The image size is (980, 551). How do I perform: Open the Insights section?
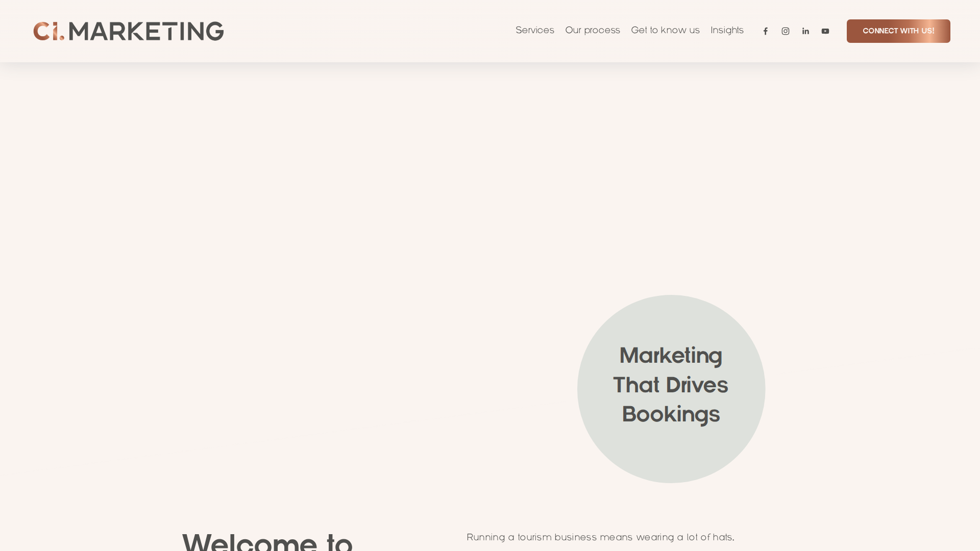click(727, 31)
